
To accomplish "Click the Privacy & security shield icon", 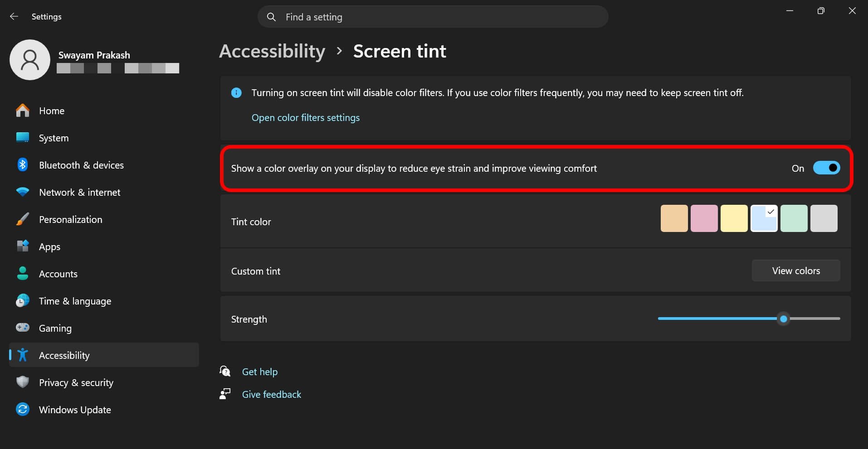I will coord(22,382).
